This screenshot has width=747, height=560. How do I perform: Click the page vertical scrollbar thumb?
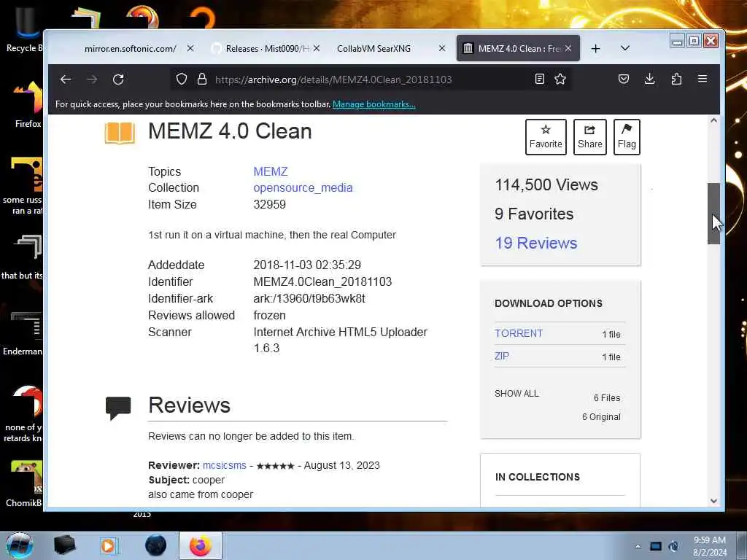pyautogui.click(x=713, y=214)
